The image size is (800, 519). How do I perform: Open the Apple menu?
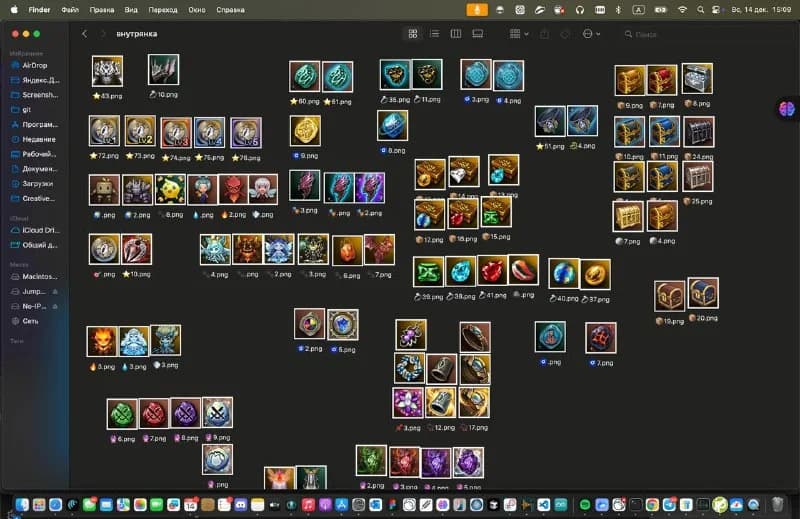[x=14, y=10]
